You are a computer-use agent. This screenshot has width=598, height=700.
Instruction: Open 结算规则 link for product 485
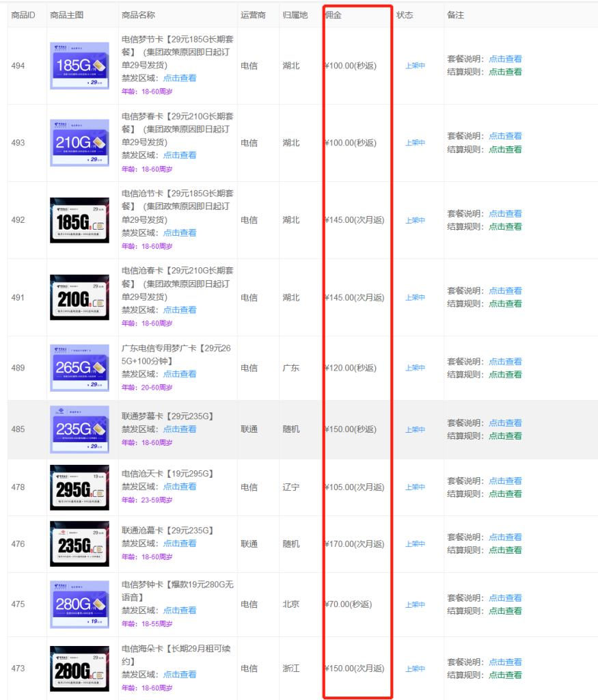[x=505, y=436]
